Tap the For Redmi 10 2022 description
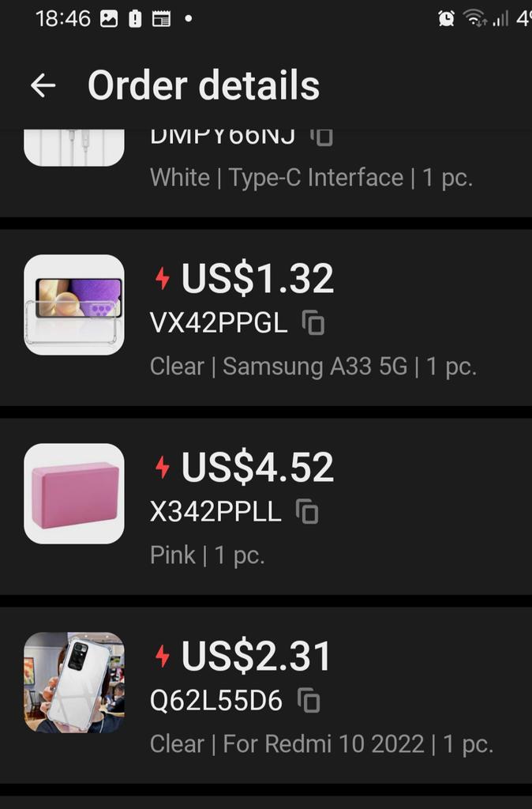 point(324,744)
